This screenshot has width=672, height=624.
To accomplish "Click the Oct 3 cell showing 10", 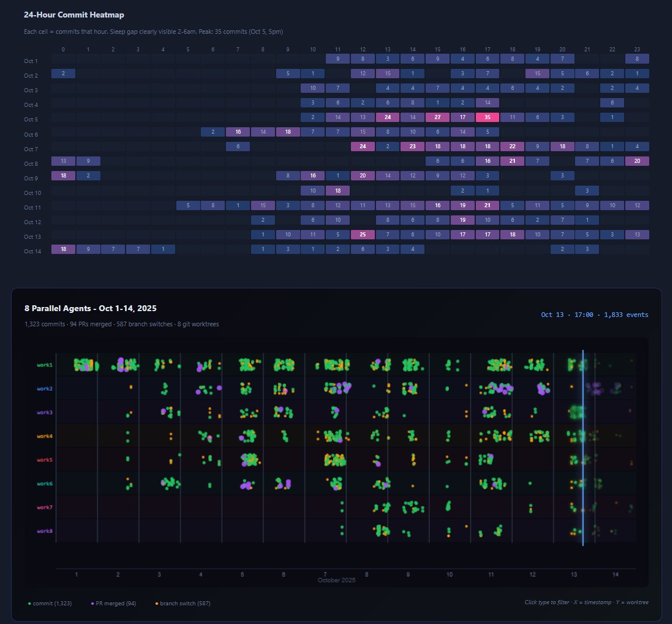I will pos(313,88).
